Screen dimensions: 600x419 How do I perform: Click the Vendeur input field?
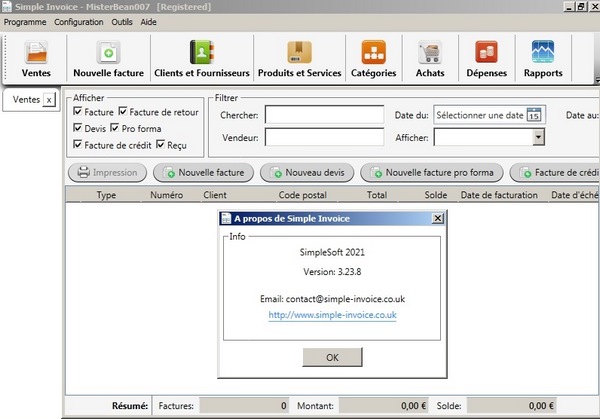(324, 137)
